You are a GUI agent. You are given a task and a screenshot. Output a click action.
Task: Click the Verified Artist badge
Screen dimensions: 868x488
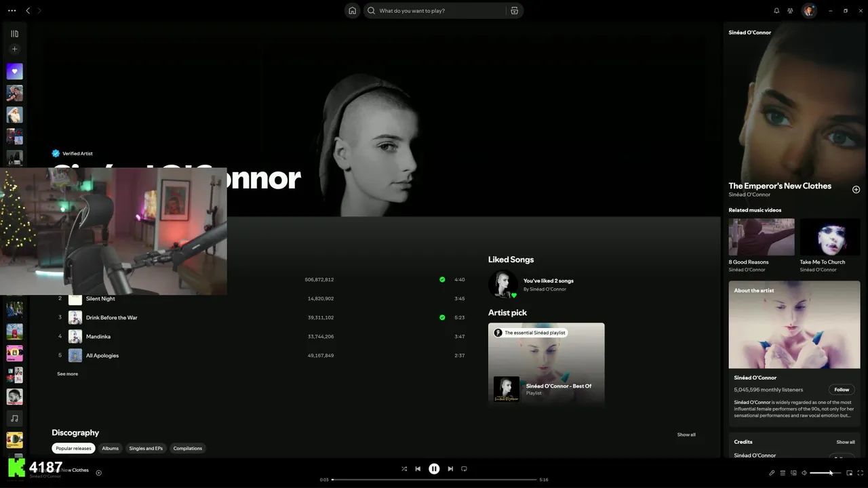pyautogui.click(x=73, y=154)
